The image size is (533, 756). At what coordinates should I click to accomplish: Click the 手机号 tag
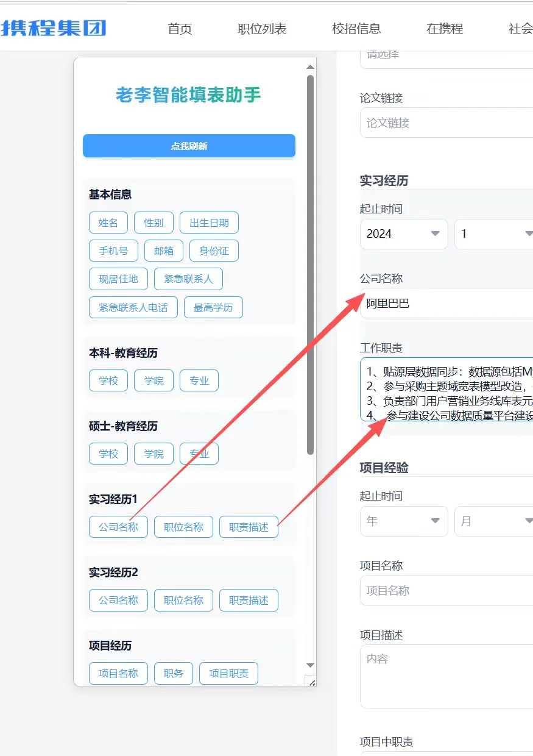click(113, 251)
